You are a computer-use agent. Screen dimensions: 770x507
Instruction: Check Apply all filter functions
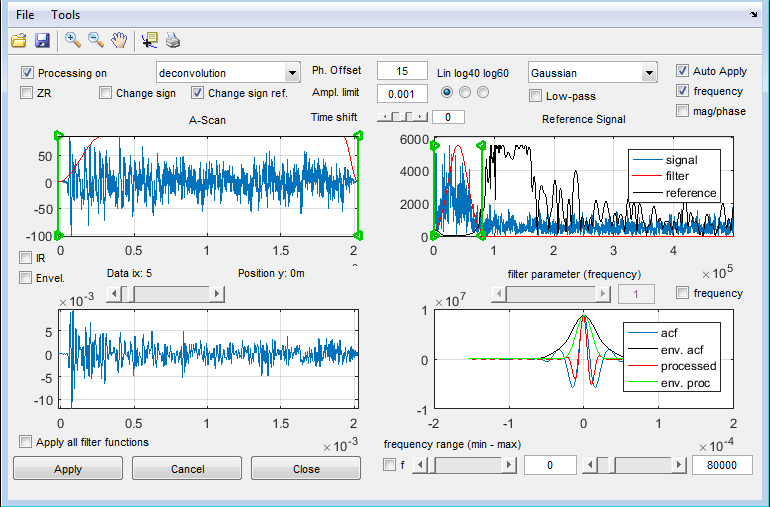25,442
